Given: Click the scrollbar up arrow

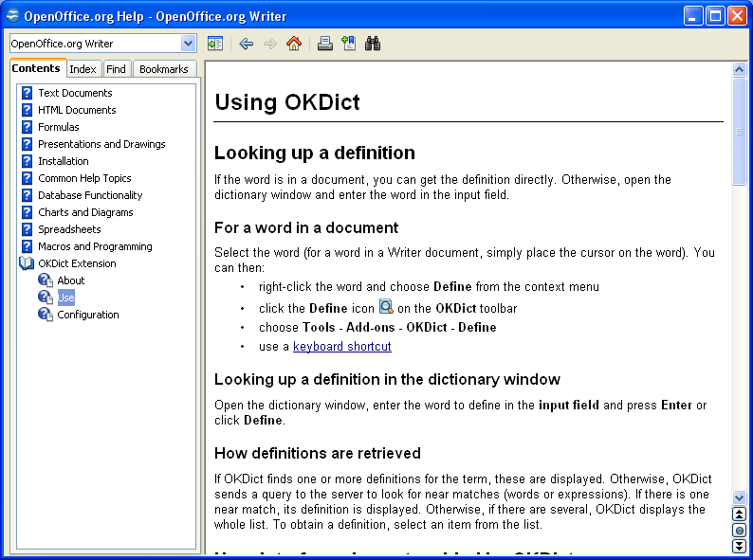Looking at the screenshot, I should point(739,69).
